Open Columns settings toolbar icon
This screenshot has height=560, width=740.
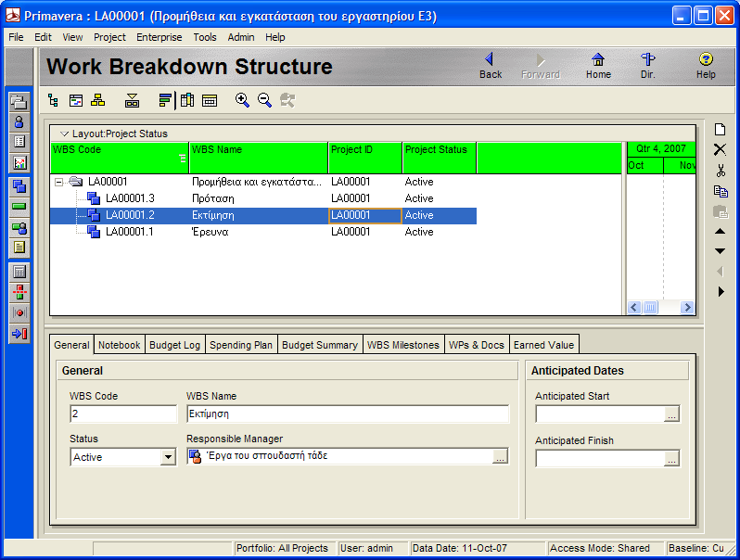pyautogui.click(x=187, y=100)
